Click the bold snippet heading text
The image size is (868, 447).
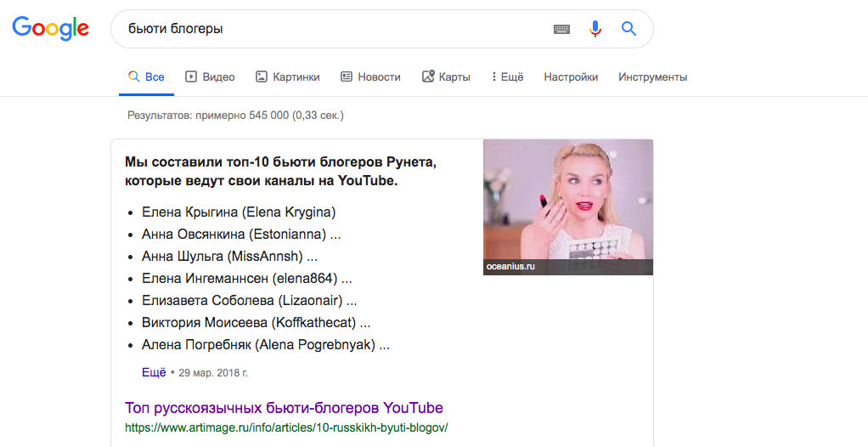click(x=280, y=172)
